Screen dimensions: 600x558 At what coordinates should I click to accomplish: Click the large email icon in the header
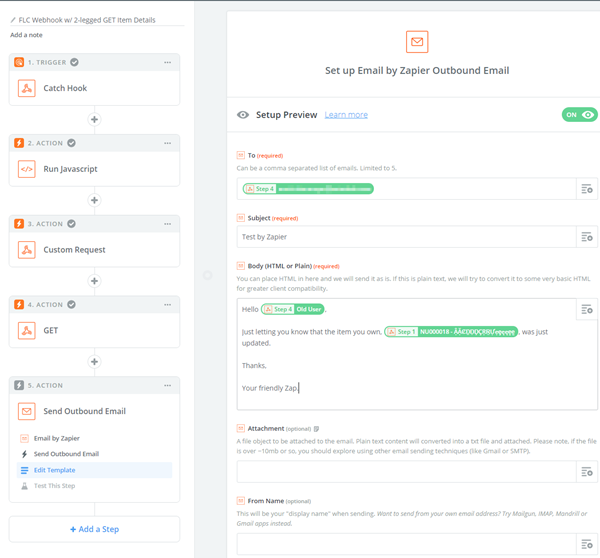point(417,42)
